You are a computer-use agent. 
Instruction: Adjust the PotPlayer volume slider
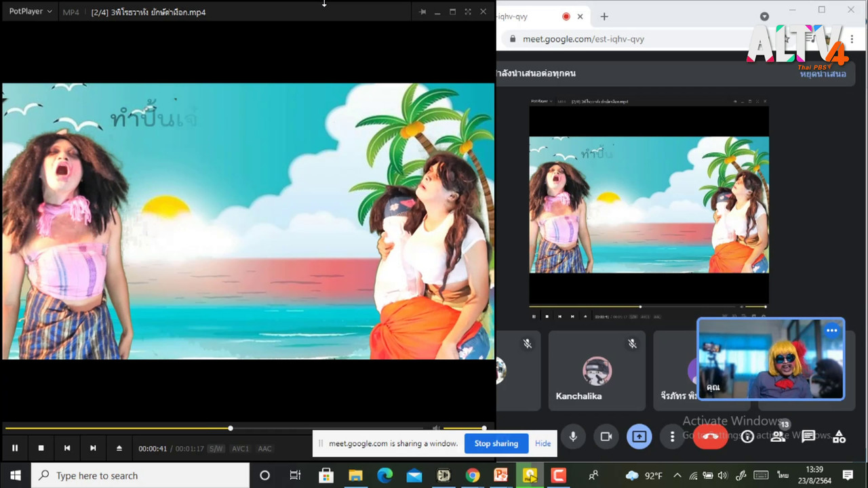[x=465, y=428]
